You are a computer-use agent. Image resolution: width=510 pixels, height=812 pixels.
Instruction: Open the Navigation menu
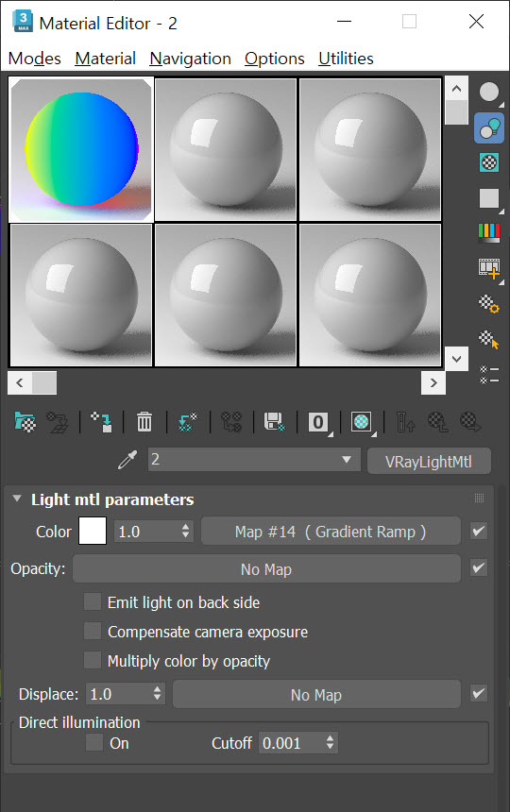point(190,59)
